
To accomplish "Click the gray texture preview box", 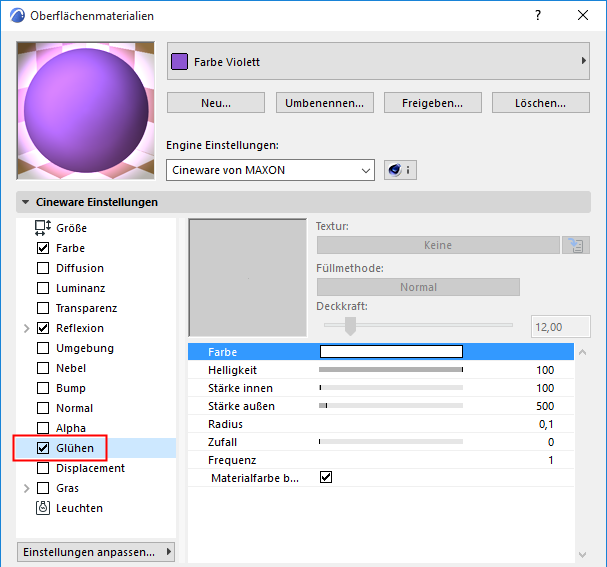I will (x=248, y=278).
